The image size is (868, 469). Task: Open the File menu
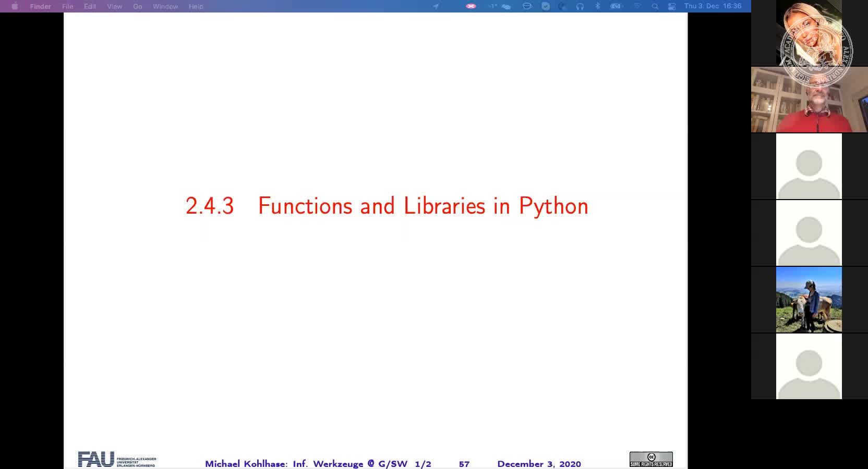point(67,6)
